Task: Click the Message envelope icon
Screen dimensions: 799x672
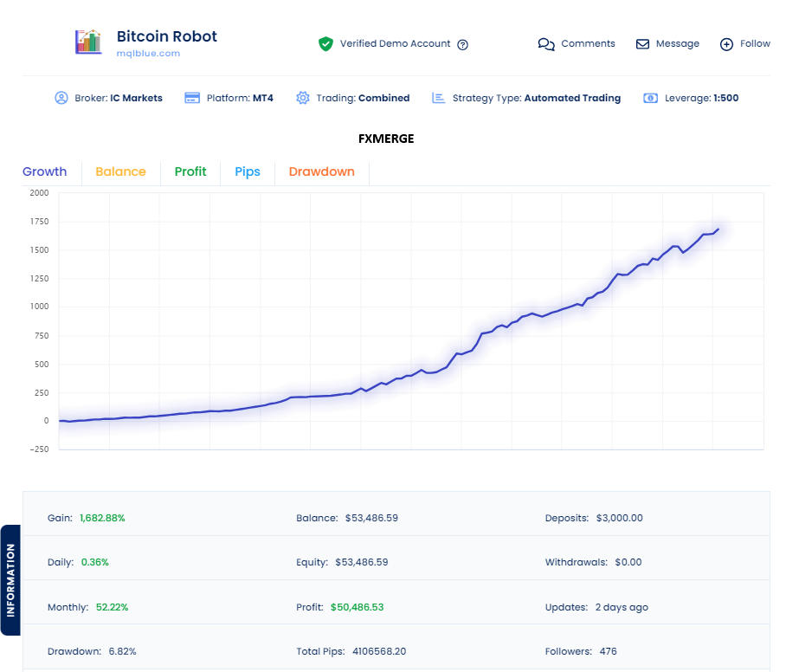Action: click(642, 44)
